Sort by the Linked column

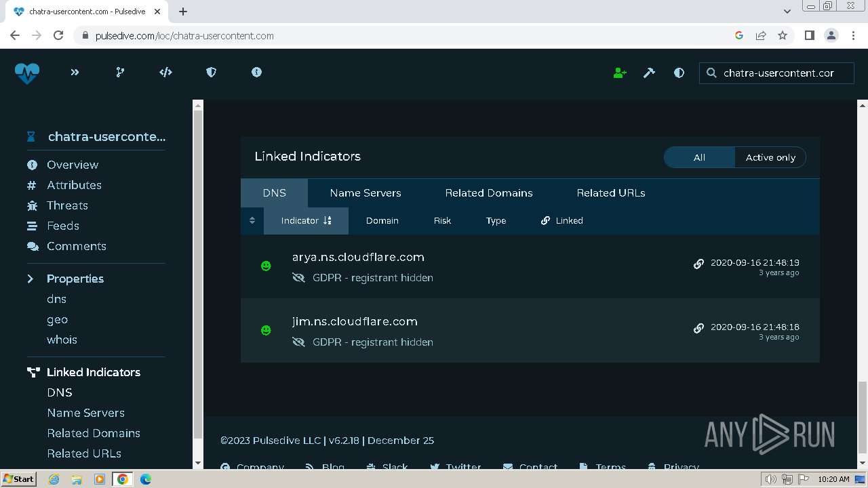tap(562, 221)
